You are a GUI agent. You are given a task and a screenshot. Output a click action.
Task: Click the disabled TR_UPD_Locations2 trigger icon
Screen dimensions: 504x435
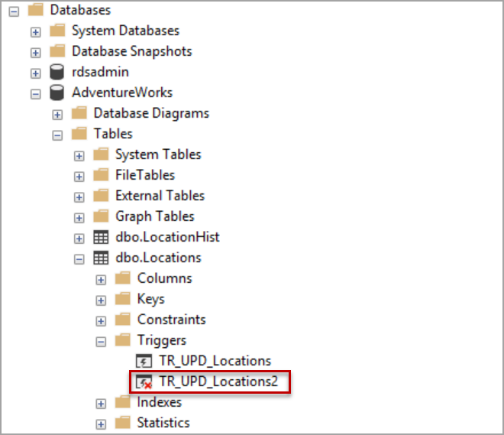point(144,381)
